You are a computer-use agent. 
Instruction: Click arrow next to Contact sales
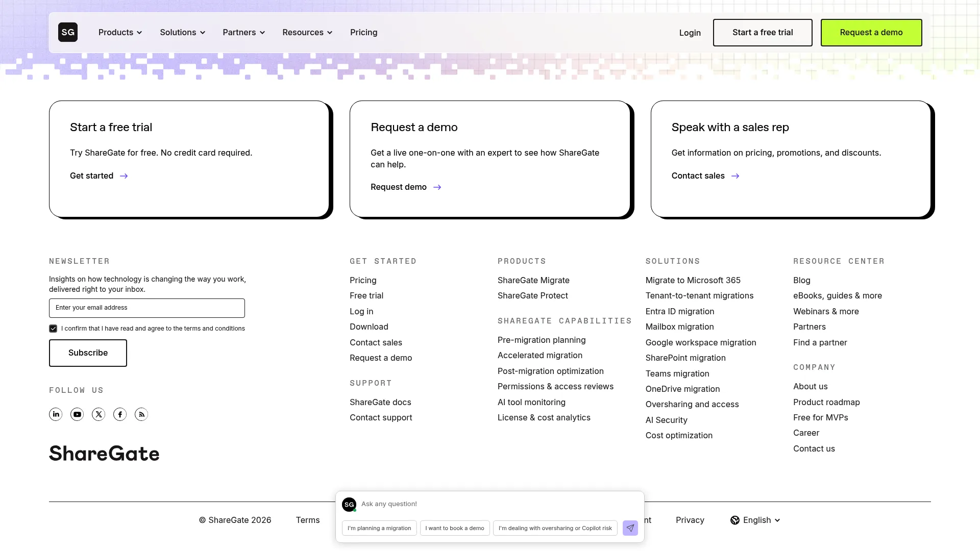[x=736, y=176]
